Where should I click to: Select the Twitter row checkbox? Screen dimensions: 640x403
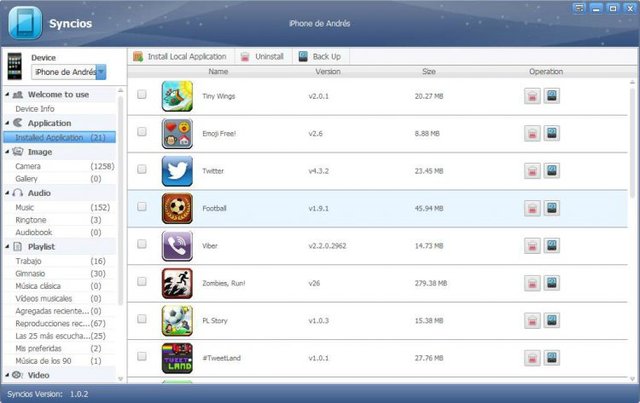point(142,169)
